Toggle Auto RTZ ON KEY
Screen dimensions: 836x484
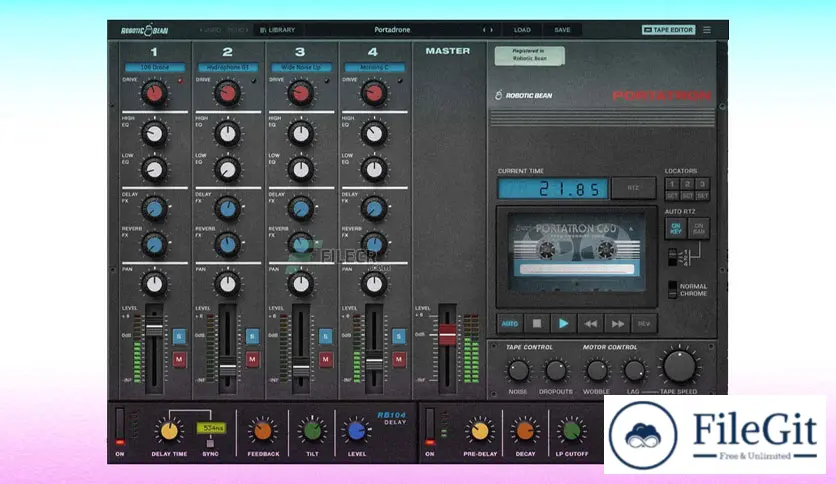676,229
